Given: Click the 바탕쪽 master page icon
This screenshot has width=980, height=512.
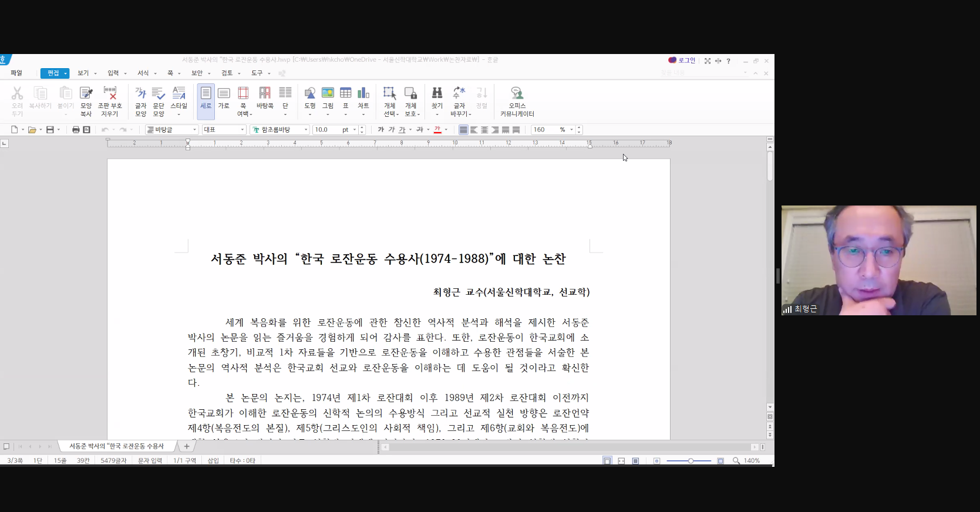Looking at the screenshot, I should (265, 97).
